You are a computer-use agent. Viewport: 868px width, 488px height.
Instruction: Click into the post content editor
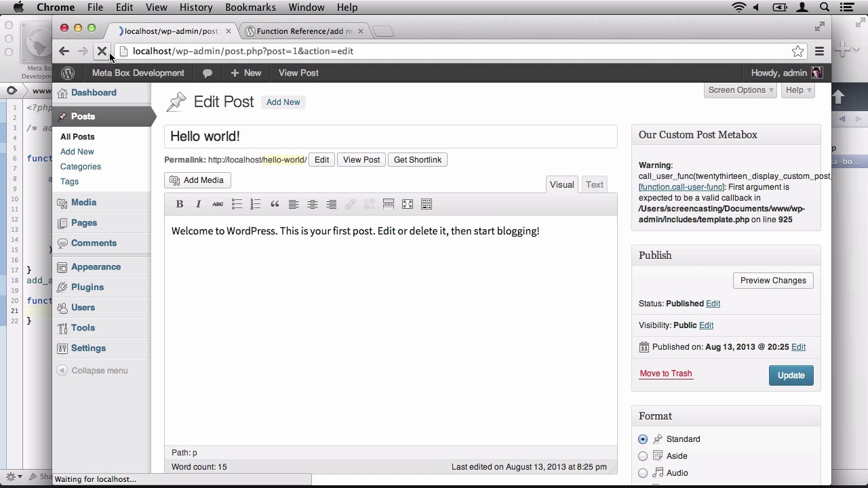(x=391, y=330)
